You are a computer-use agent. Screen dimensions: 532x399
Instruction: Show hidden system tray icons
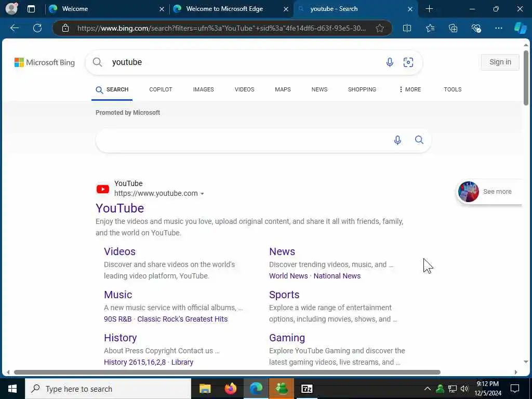pyautogui.click(x=428, y=389)
